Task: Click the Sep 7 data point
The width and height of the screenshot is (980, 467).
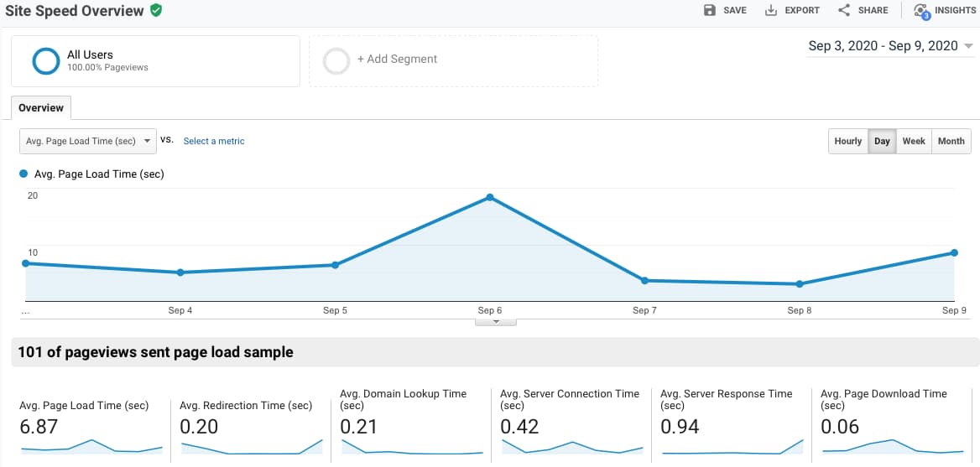Action: coord(644,280)
